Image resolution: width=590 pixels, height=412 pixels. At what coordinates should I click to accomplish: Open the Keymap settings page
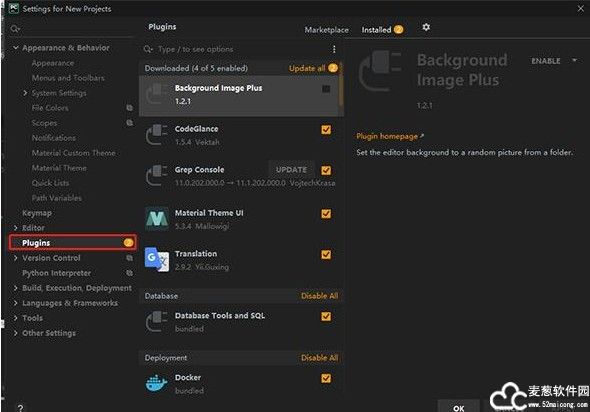(37, 213)
